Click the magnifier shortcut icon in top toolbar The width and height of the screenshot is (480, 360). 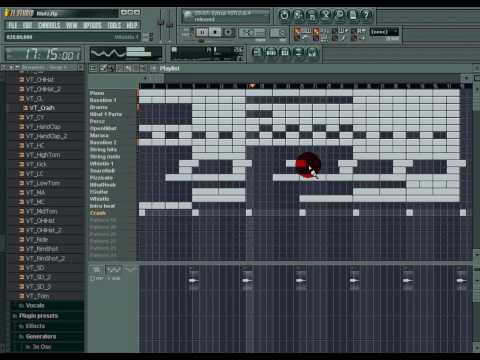(339, 15)
